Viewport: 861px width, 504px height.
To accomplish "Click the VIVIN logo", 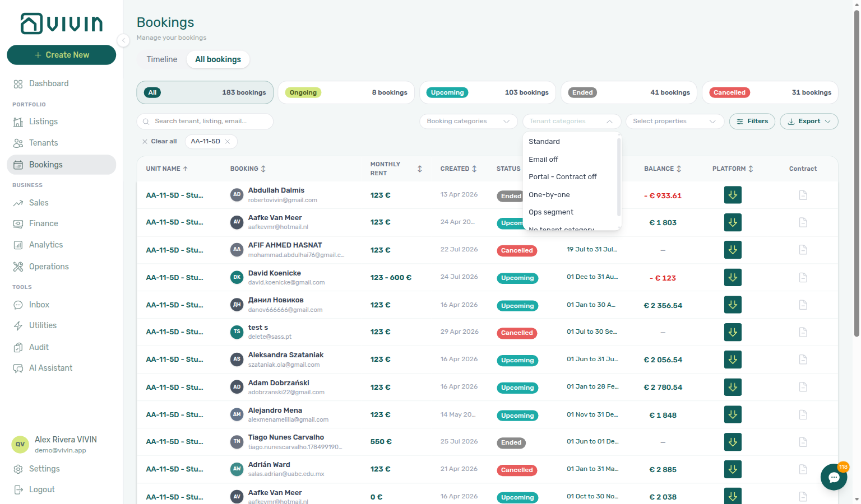I will (x=62, y=24).
